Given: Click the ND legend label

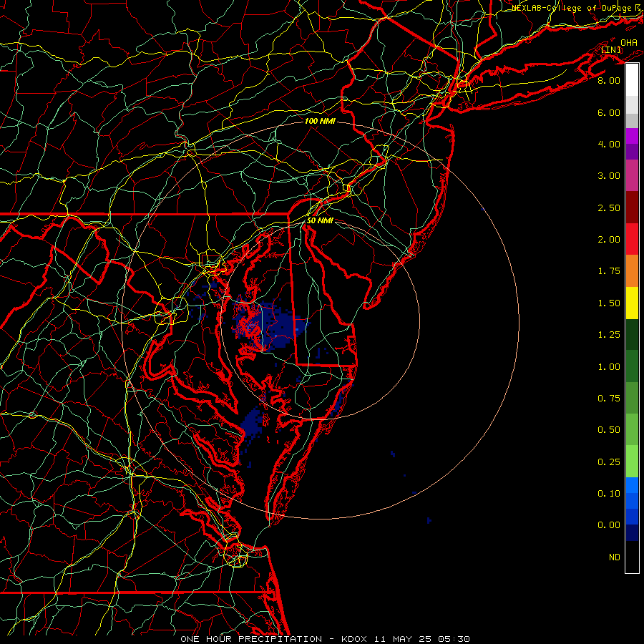Looking at the screenshot, I should 615,557.
